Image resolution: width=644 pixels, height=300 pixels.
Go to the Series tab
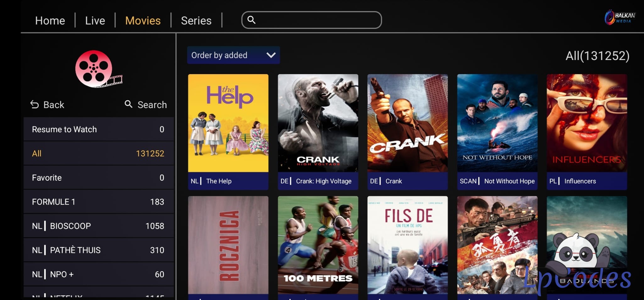[196, 21]
